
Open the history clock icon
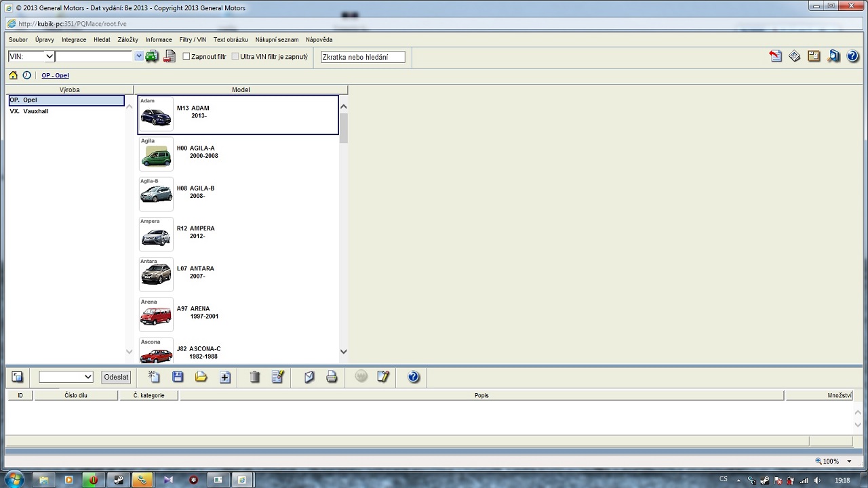pos(27,75)
